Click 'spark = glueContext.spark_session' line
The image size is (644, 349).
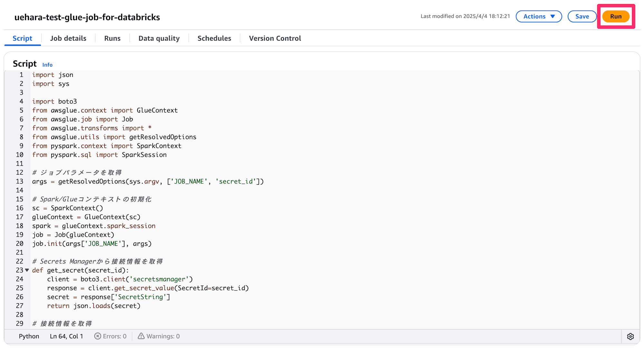(94, 226)
